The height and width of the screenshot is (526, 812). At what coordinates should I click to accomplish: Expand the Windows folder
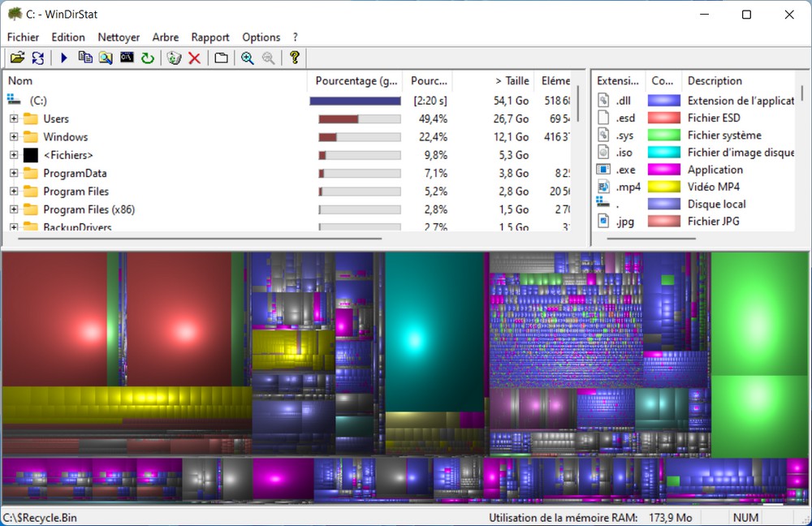[14, 136]
